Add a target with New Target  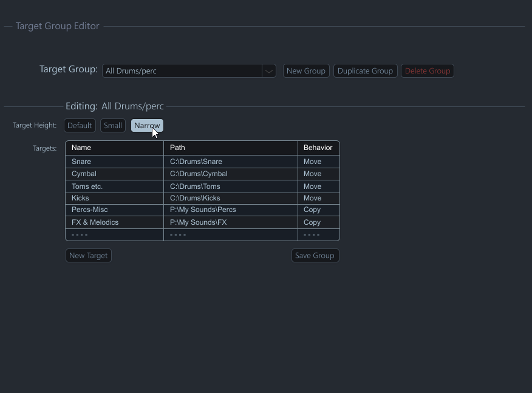tap(89, 256)
